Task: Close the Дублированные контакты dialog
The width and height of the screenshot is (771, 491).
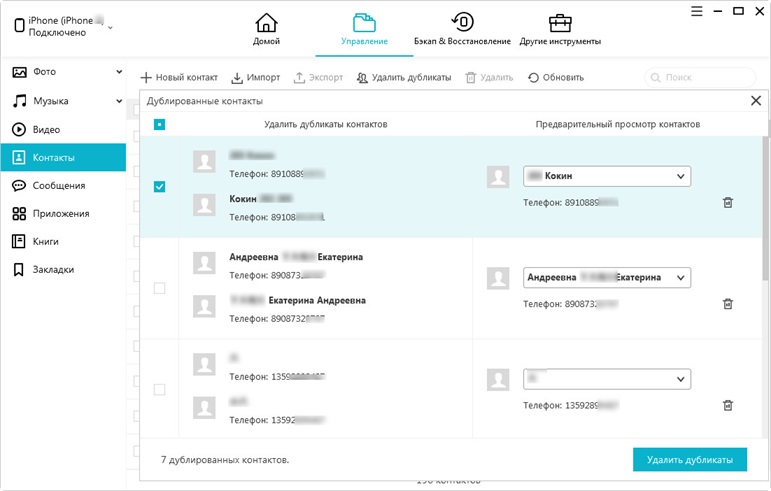Action: click(x=756, y=101)
